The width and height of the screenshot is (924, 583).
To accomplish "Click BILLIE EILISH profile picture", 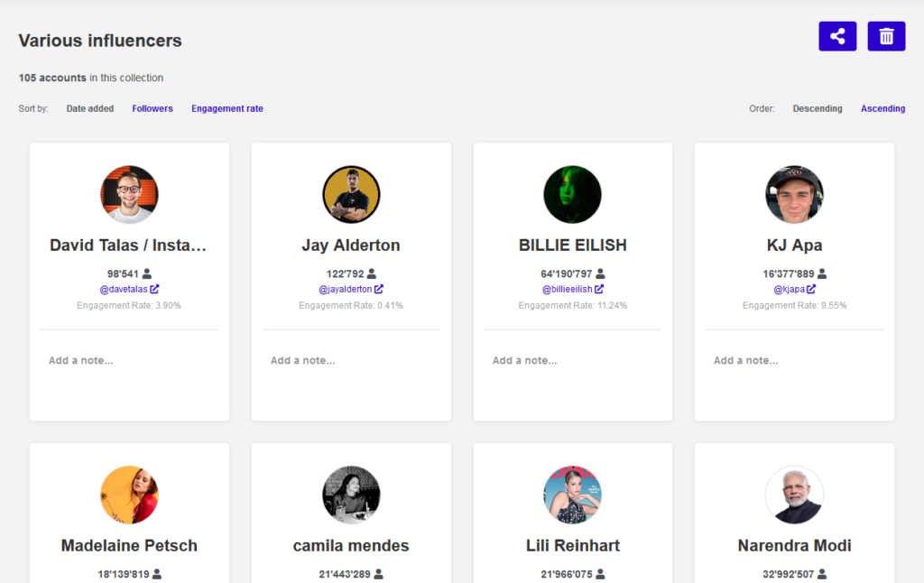I will pyautogui.click(x=573, y=195).
